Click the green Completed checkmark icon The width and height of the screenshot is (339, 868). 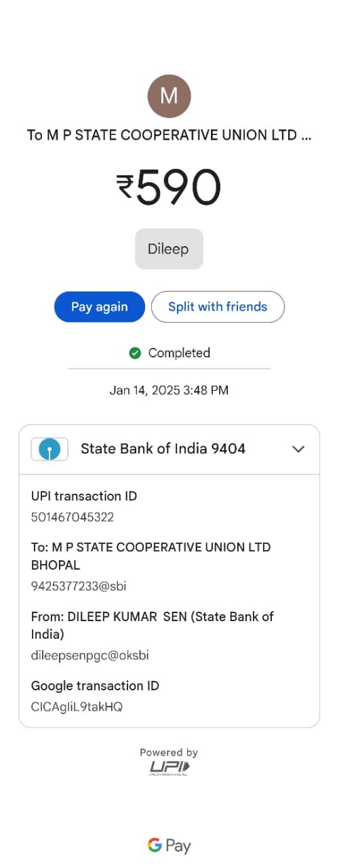tap(135, 353)
